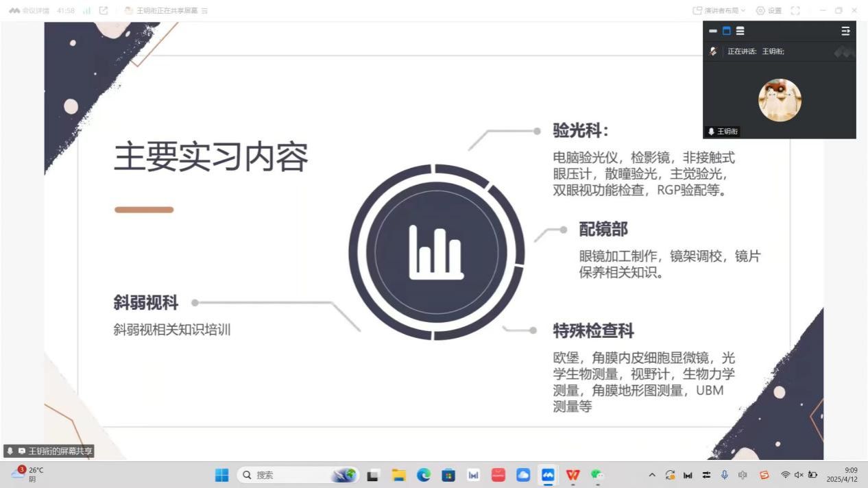Open menu next to 王钥衔正在共享屏幕

pos(205,11)
